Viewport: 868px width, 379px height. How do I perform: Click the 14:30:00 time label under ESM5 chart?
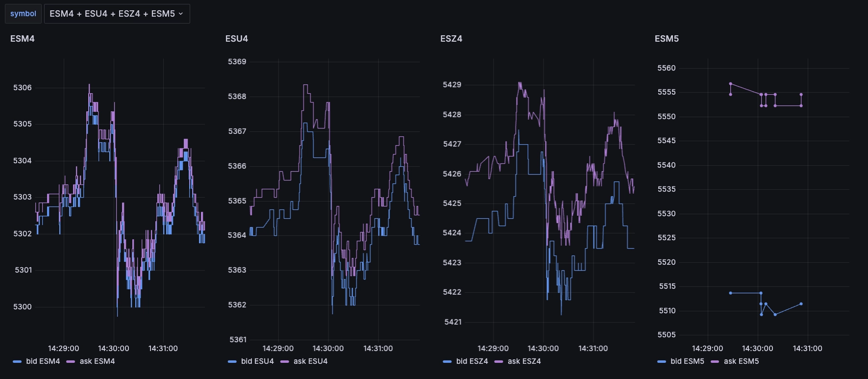[758, 349]
